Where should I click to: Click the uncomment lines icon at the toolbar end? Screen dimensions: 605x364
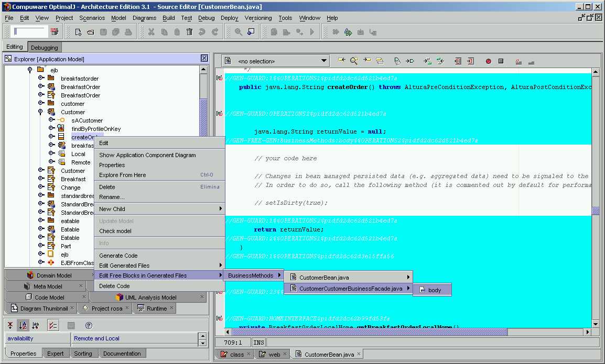point(531,62)
